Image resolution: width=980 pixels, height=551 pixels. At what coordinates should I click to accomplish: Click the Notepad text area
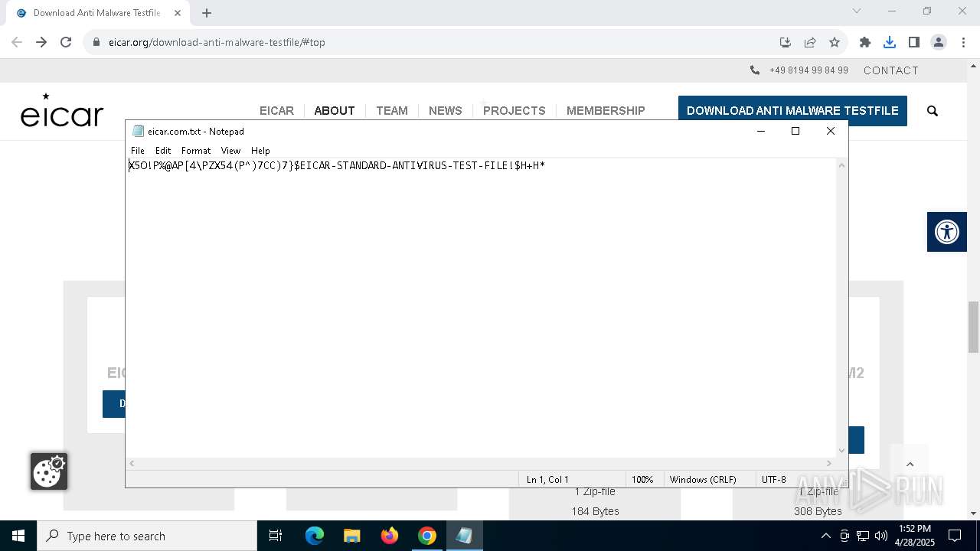pyautogui.click(x=482, y=306)
